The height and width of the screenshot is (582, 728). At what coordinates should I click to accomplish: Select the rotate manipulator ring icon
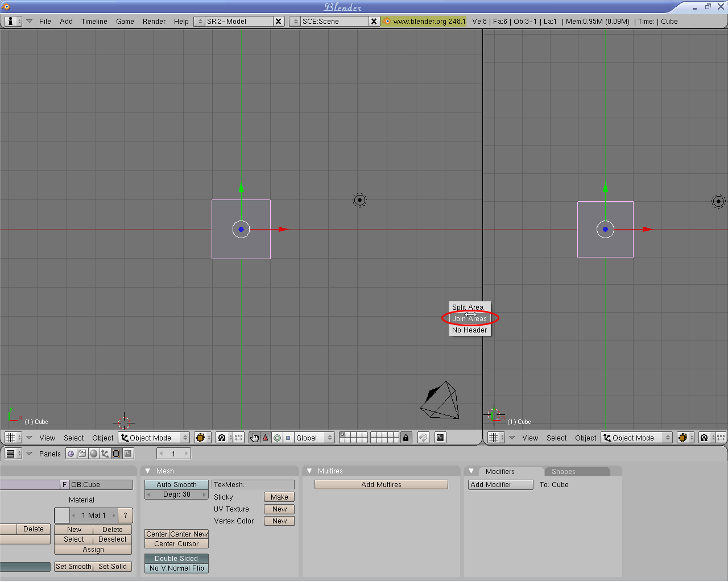tap(277, 438)
